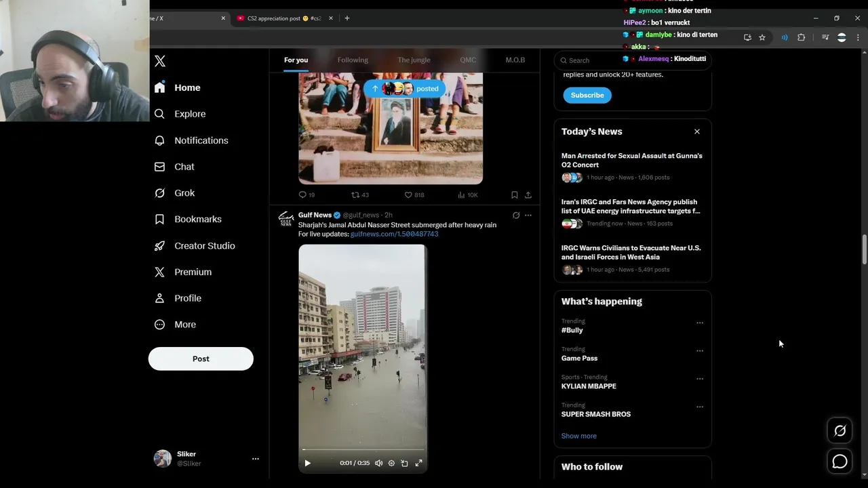Click the Profile person icon

(x=159, y=298)
